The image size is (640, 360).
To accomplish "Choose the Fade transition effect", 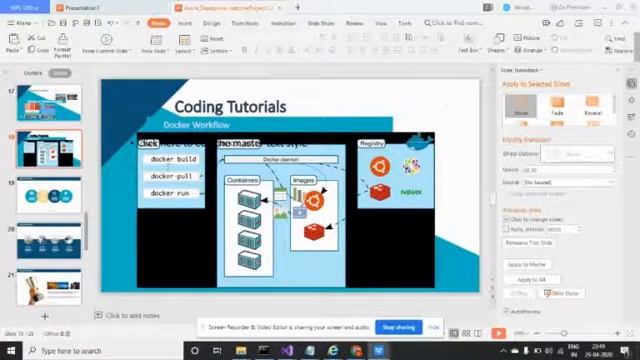I will 557,106.
